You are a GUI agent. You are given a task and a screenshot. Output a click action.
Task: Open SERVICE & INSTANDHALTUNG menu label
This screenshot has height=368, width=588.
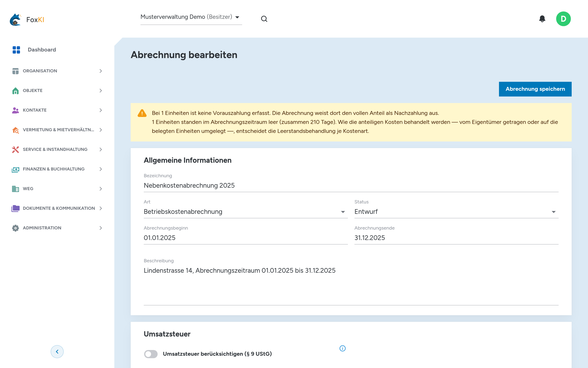point(55,149)
